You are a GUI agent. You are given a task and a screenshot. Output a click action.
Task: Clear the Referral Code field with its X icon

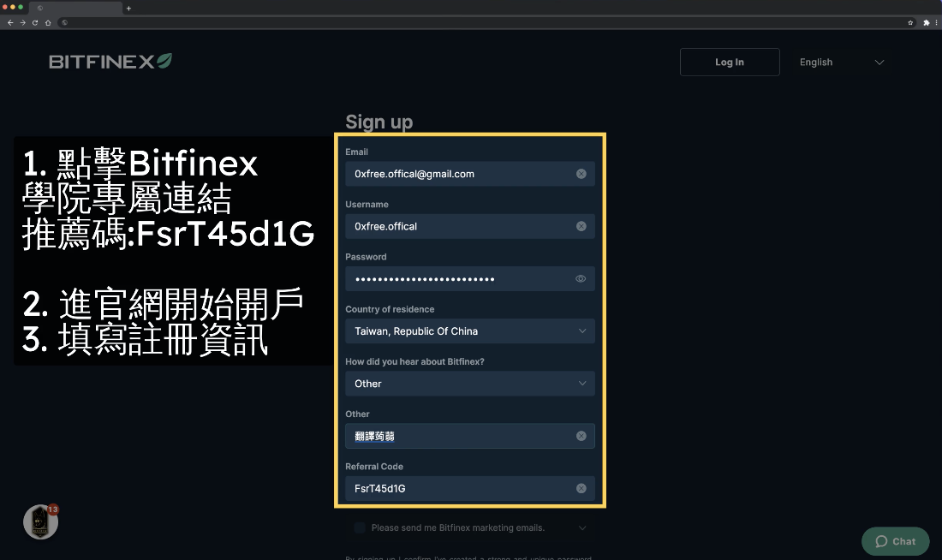tap(581, 488)
